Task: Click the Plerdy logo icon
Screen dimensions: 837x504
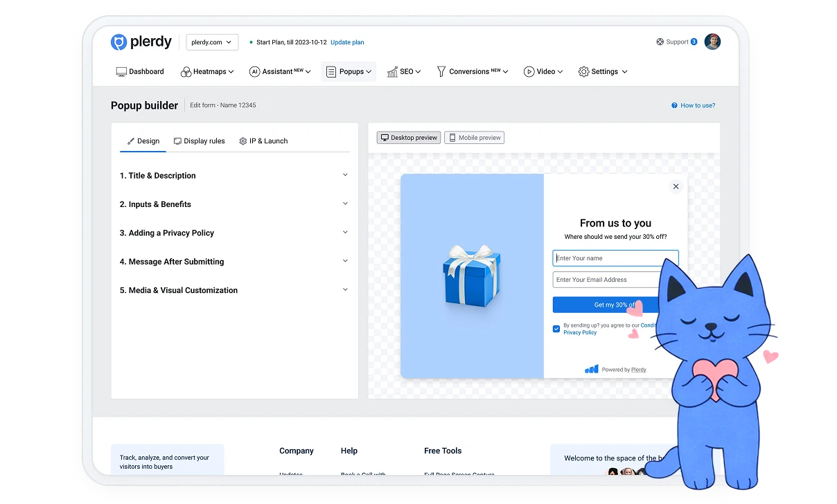Action: pyautogui.click(x=118, y=42)
